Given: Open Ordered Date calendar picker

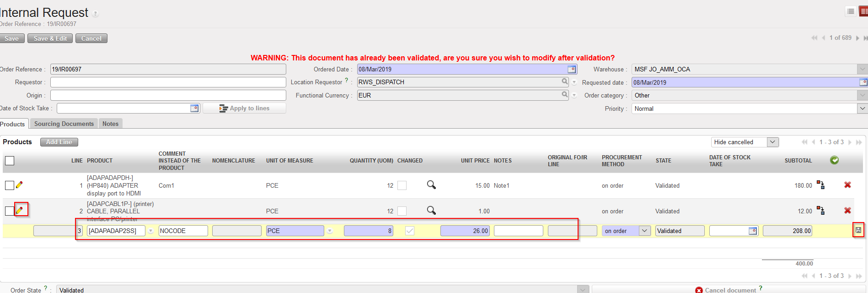Looking at the screenshot, I should point(572,69).
